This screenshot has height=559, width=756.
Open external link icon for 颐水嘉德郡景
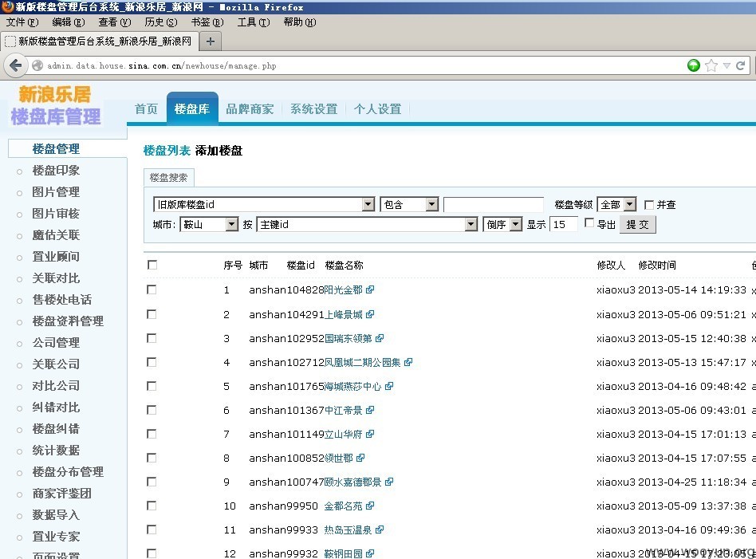[x=389, y=482]
